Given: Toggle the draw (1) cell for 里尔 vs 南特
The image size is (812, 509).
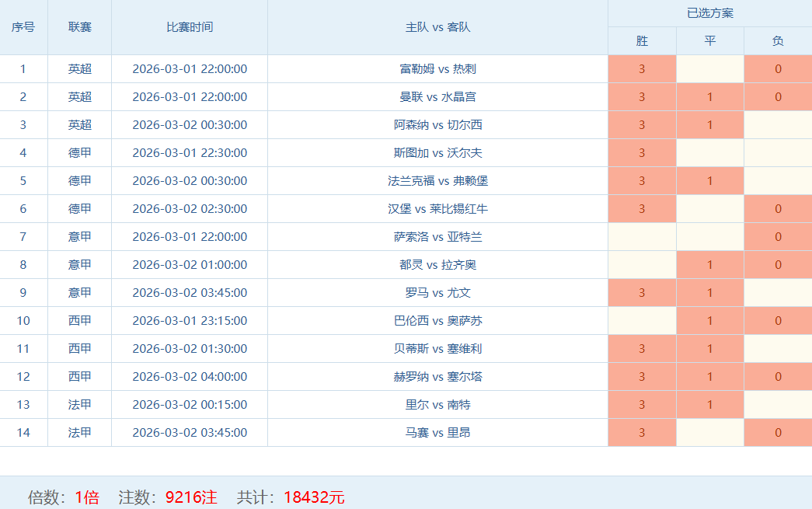Looking at the screenshot, I should (x=709, y=405).
